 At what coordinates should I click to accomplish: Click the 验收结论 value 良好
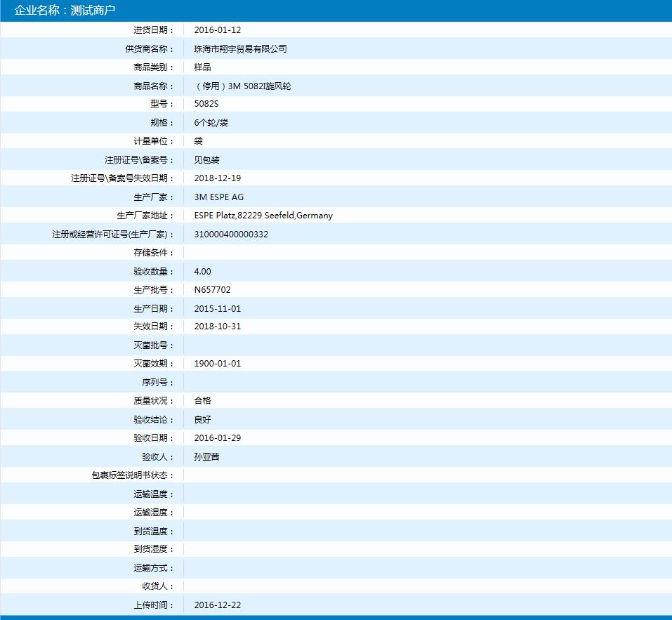point(202,419)
